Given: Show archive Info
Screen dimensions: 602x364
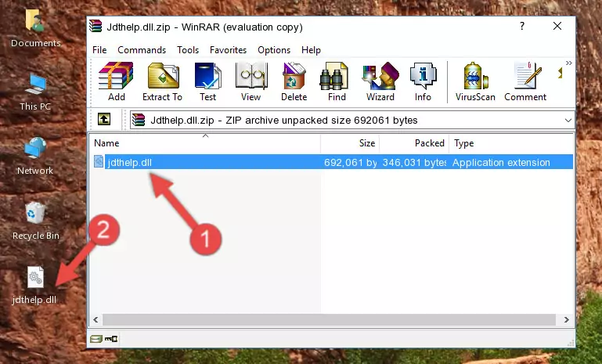Looking at the screenshot, I should (423, 81).
